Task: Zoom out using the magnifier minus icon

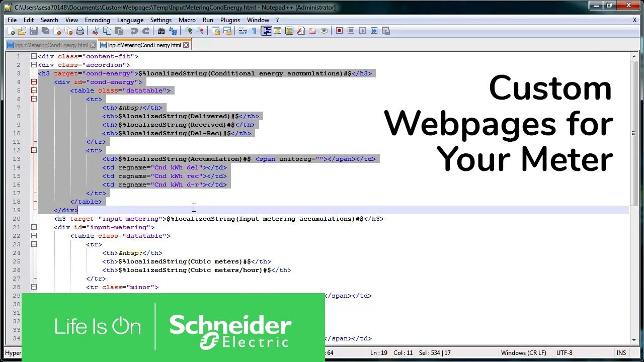Action: click(200, 31)
